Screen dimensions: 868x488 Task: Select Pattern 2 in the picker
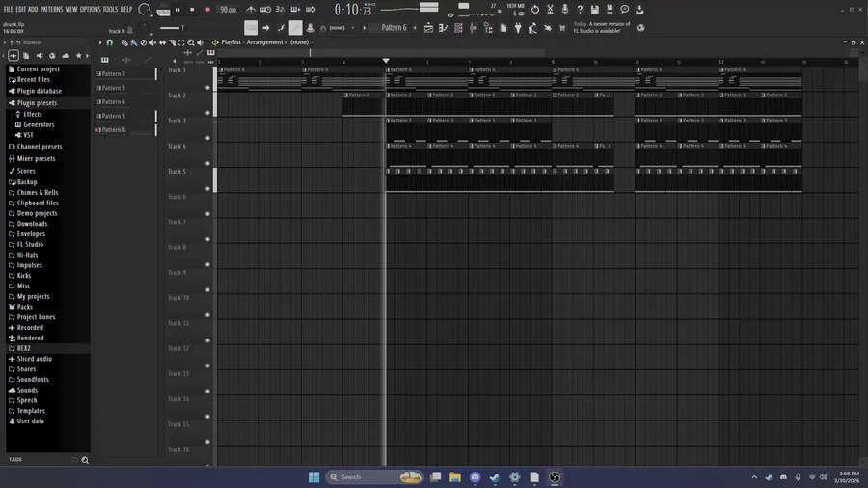pyautogui.click(x=125, y=73)
